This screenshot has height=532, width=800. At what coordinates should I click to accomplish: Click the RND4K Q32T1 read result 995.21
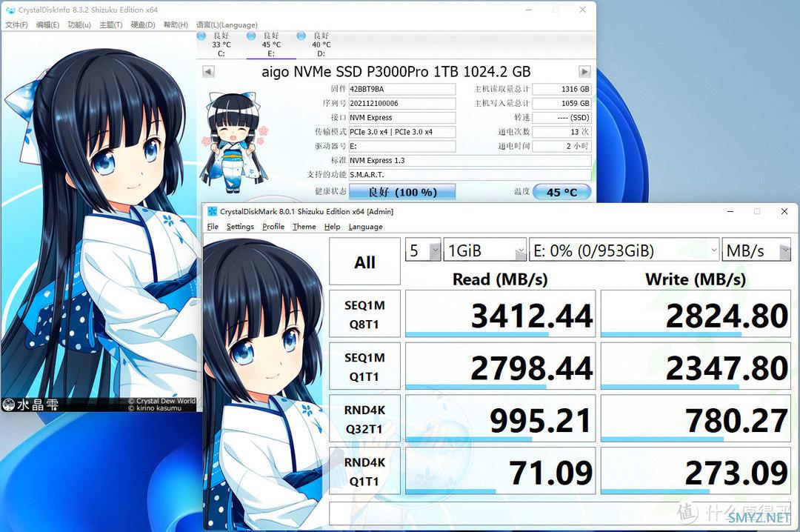pos(501,419)
